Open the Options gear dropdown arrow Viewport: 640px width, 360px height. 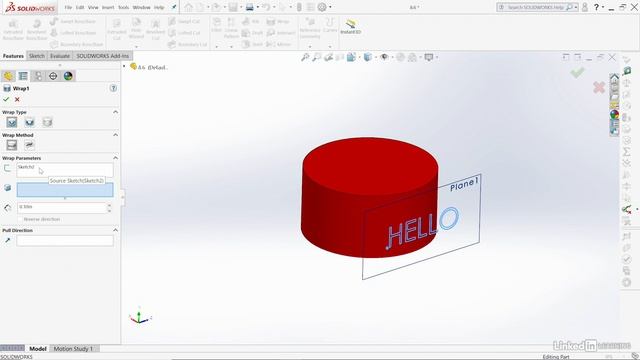[330, 7]
